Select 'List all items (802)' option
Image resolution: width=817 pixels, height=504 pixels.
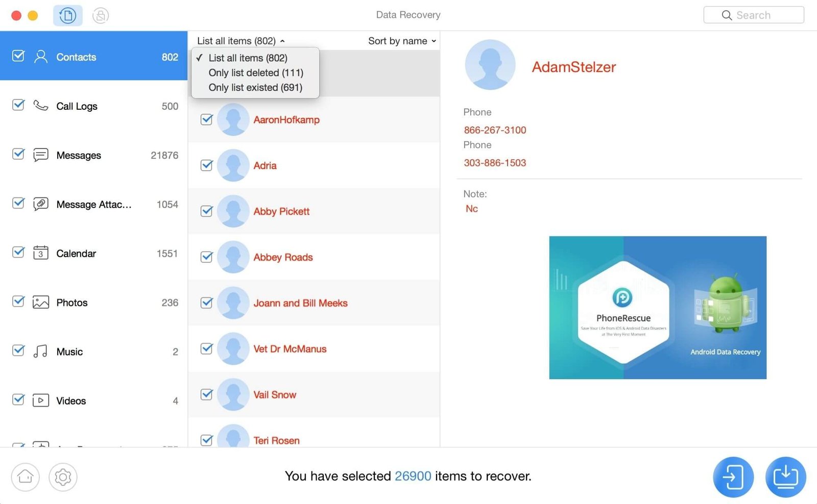[x=255, y=58]
